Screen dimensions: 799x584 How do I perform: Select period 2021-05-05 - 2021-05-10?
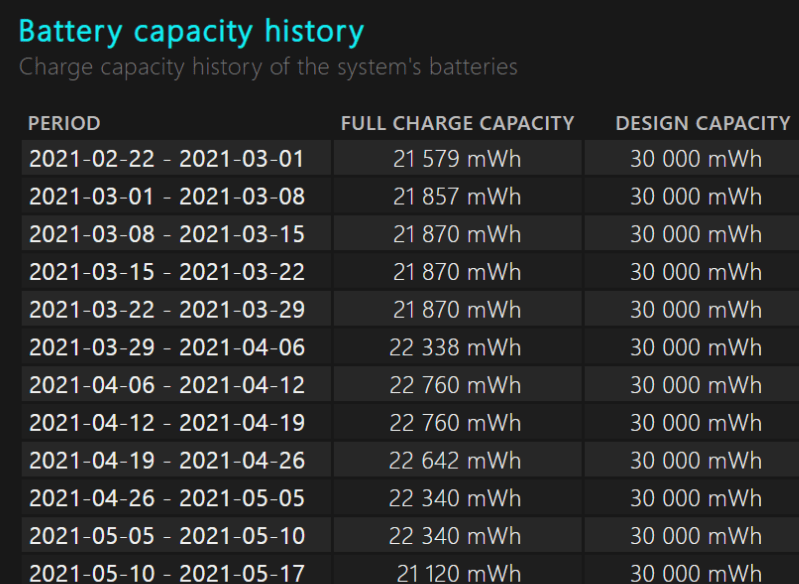click(x=167, y=536)
